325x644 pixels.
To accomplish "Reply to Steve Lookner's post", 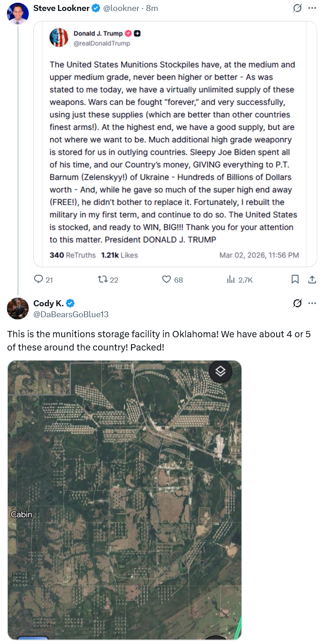I will pos(44,279).
